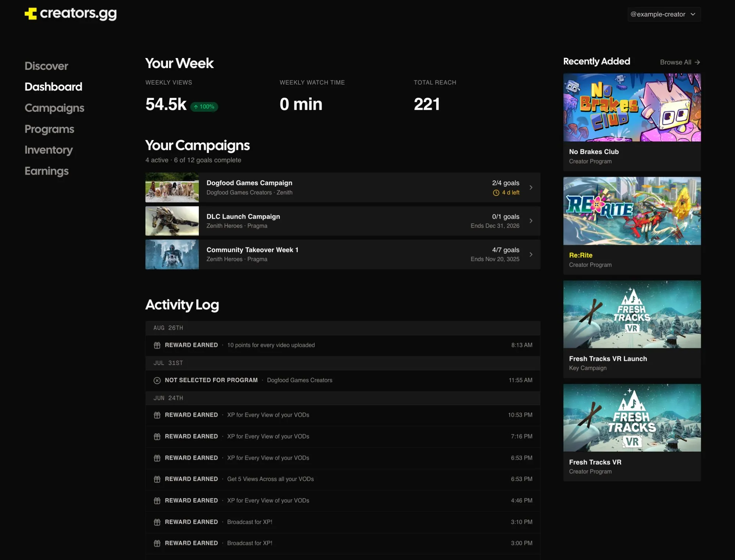Click the Fresh Tracks VR Creator Program artwork
The height and width of the screenshot is (560, 735).
coord(632,418)
